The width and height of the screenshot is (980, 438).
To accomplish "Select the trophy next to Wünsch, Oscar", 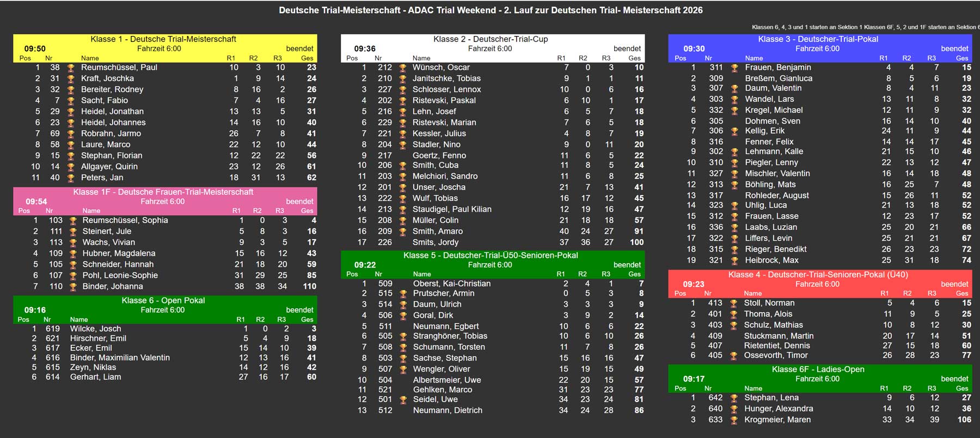I will pos(402,68).
